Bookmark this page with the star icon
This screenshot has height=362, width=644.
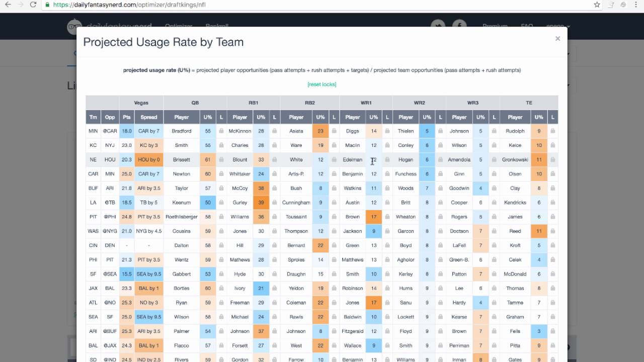pyautogui.click(x=597, y=5)
